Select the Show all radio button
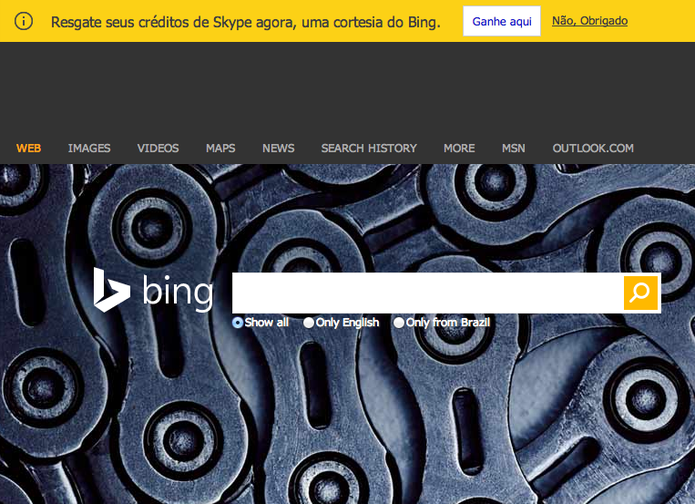Viewport: 695px width, 504px height. click(238, 323)
